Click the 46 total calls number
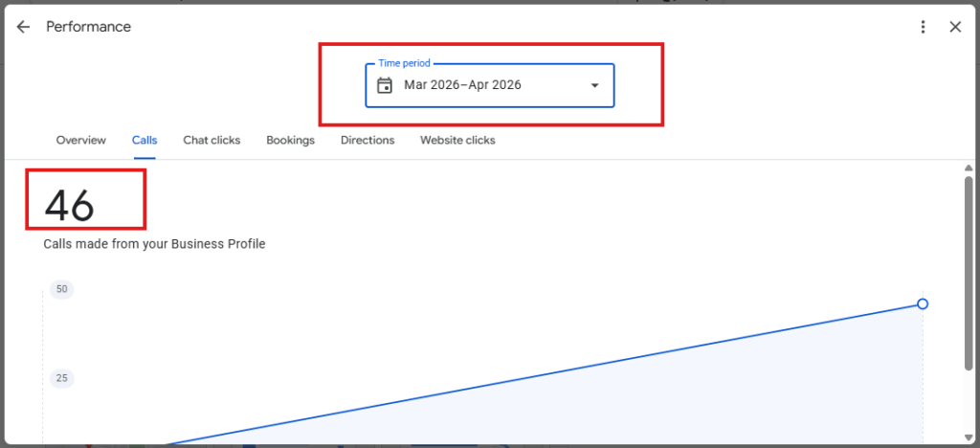The image size is (980, 448). click(x=69, y=205)
